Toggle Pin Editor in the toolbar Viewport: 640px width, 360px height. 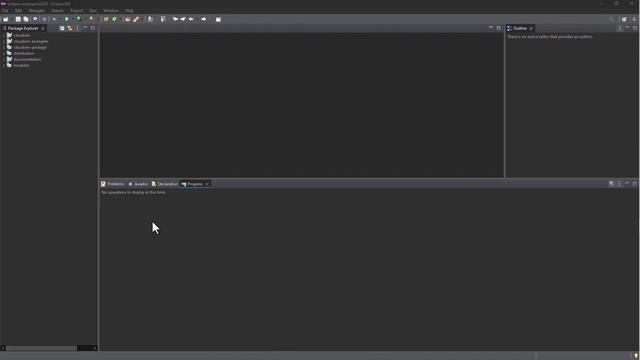pos(218,19)
